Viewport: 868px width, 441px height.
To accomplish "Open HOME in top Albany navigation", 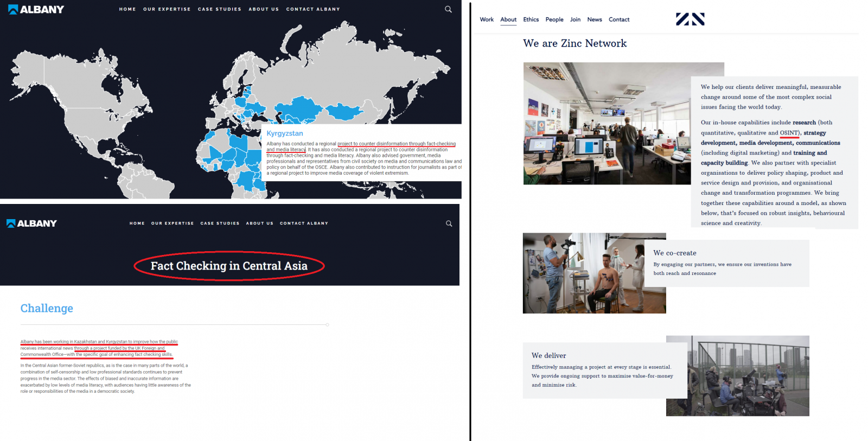I will click(127, 9).
